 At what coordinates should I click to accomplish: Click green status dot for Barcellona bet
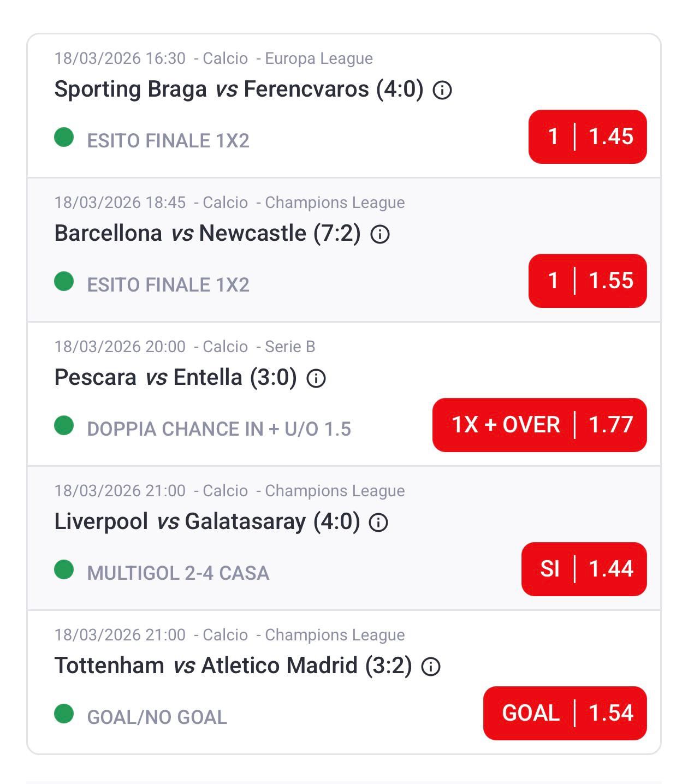click(x=64, y=282)
